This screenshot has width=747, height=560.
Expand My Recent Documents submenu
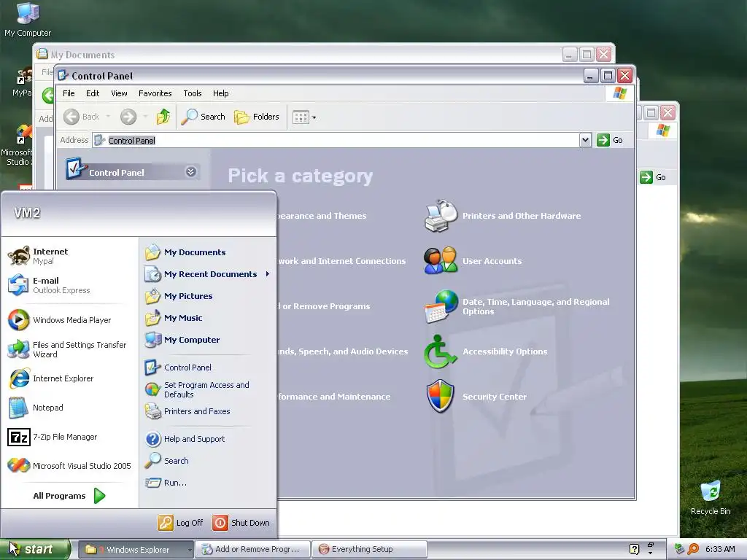208,274
